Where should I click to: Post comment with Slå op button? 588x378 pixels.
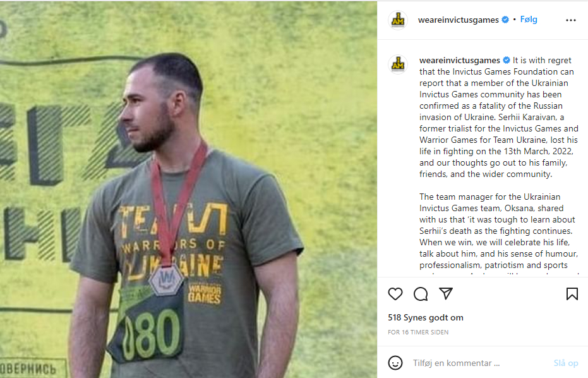[x=566, y=363]
